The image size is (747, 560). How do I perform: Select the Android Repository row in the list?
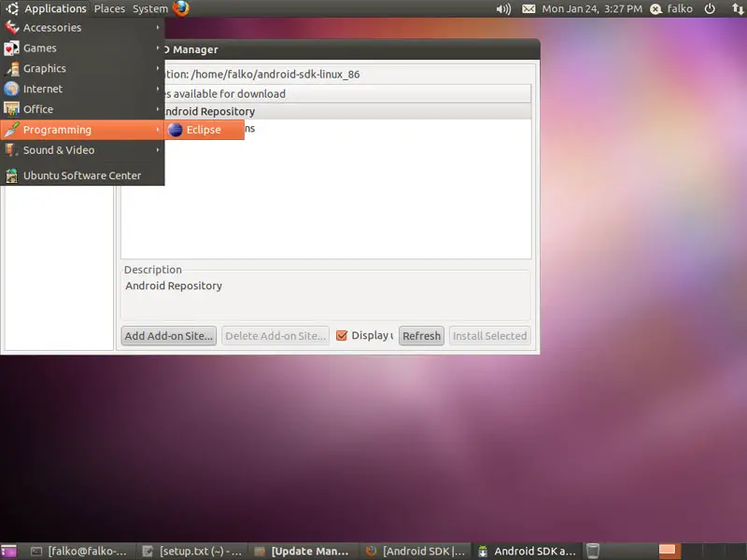pos(347,111)
